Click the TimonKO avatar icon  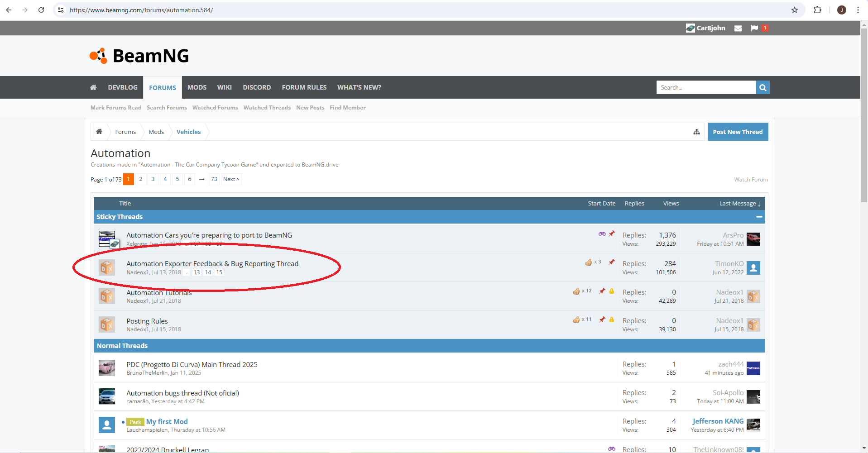pyautogui.click(x=753, y=268)
